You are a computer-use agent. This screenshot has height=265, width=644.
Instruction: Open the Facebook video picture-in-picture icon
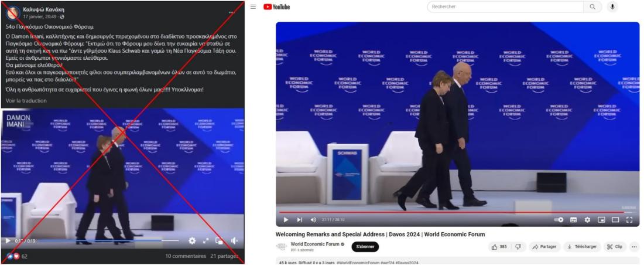tap(220, 241)
